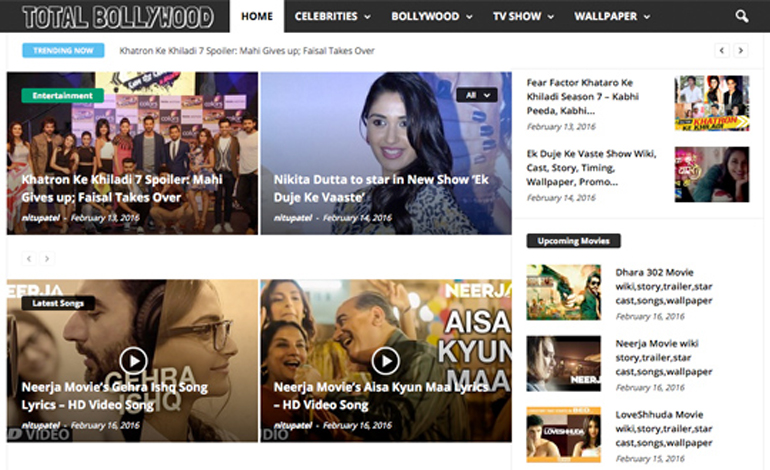Click author nitupatel on Aisa Kyun Maa post
Screen dimensions: 770x470
tap(293, 425)
